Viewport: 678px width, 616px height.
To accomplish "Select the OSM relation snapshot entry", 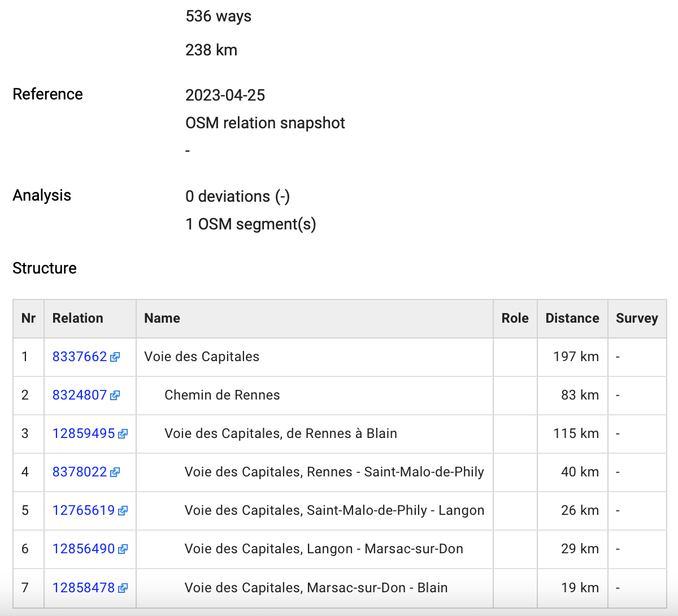I will point(265,123).
